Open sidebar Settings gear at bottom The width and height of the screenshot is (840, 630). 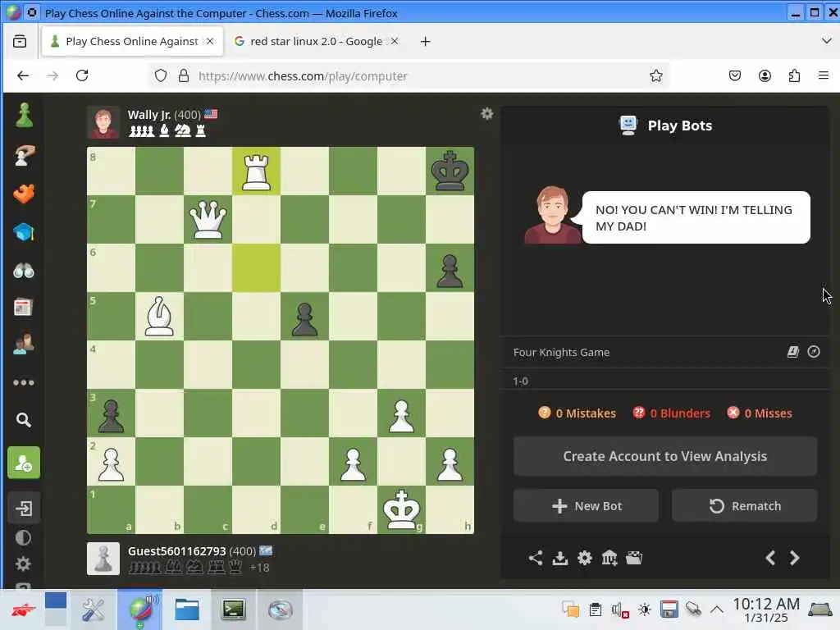click(23, 564)
